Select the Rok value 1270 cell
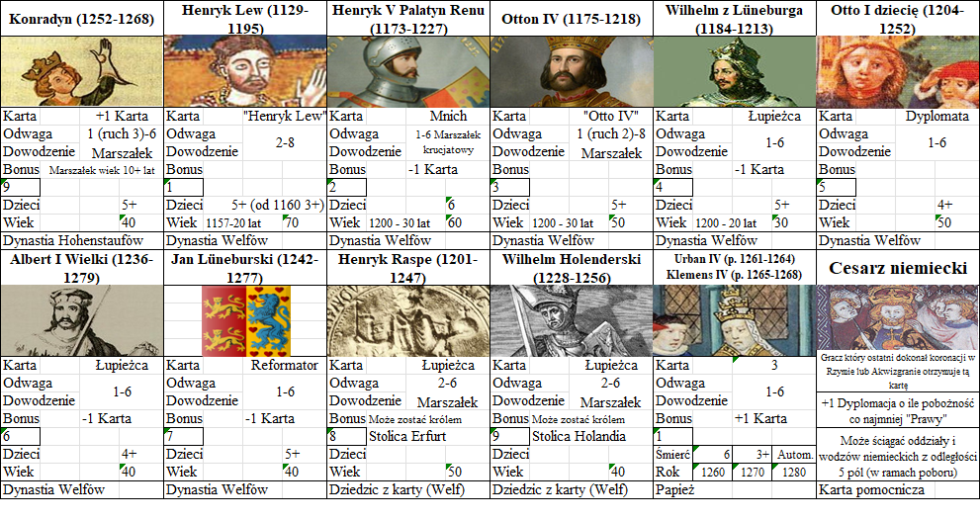The height and width of the screenshot is (520, 980). [x=752, y=473]
